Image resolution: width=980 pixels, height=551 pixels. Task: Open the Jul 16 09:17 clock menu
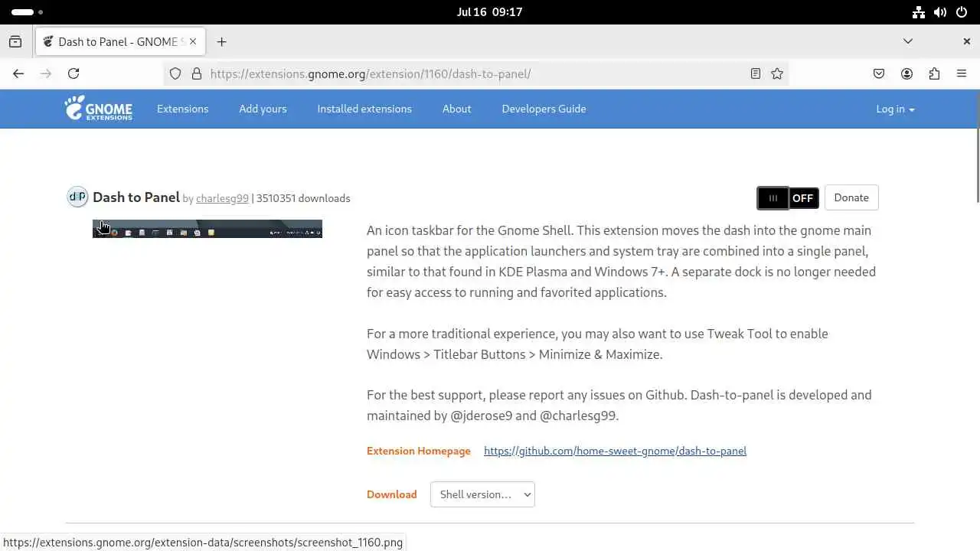(489, 12)
